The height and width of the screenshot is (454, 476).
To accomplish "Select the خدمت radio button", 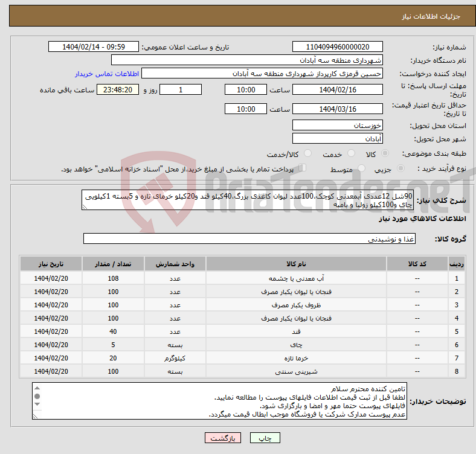I will tap(351, 153).
